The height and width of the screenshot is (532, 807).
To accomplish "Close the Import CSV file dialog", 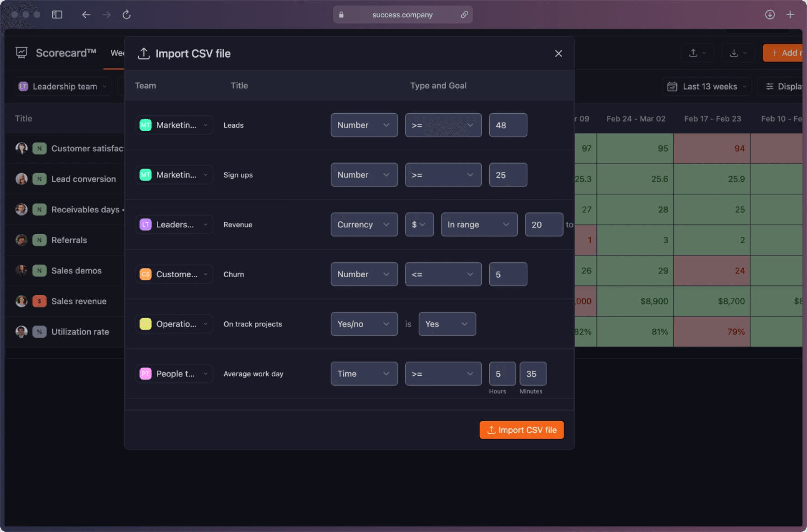I will [x=558, y=54].
